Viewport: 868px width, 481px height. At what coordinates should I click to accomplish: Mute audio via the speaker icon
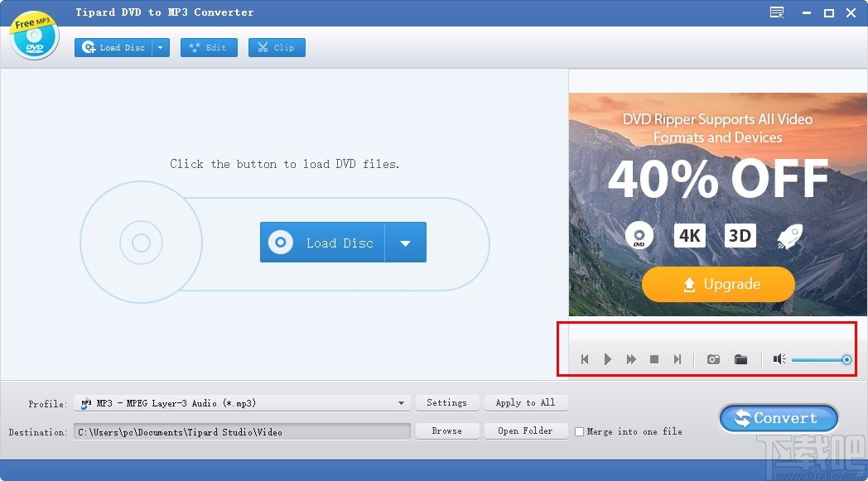(x=779, y=359)
